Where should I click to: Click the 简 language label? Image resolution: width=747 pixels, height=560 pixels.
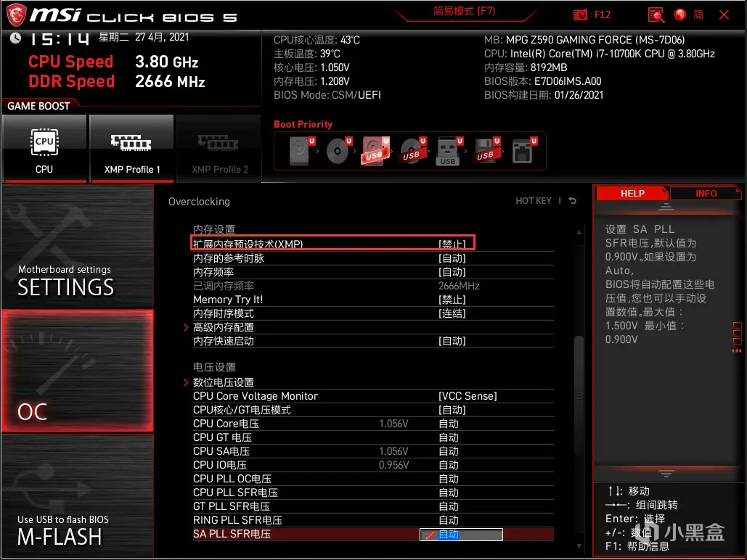pos(698,15)
